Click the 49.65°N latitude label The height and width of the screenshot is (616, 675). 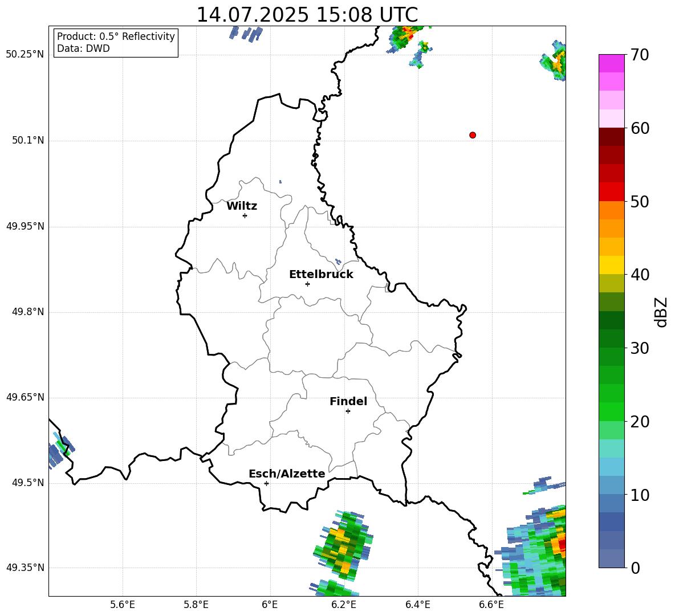pyautogui.click(x=25, y=397)
